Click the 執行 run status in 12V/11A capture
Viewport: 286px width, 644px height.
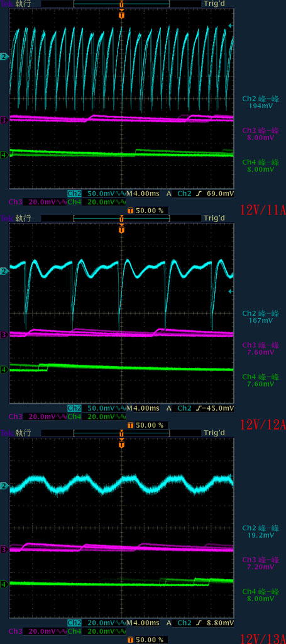click(23, 4)
